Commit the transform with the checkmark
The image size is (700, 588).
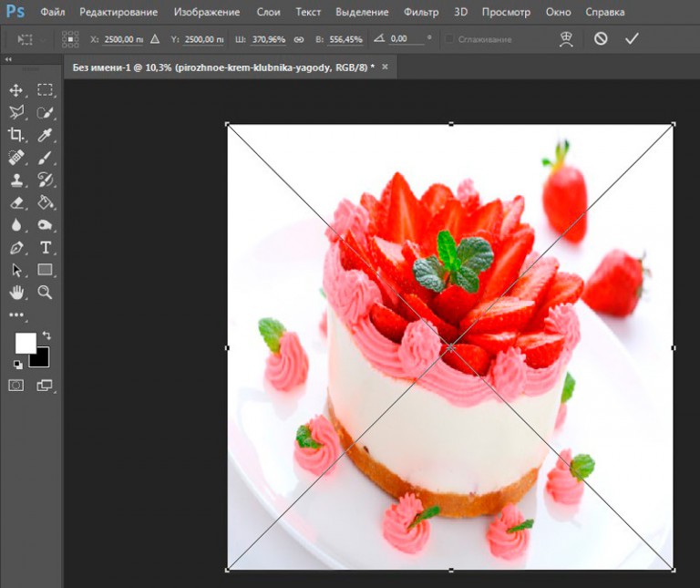[x=632, y=38]
